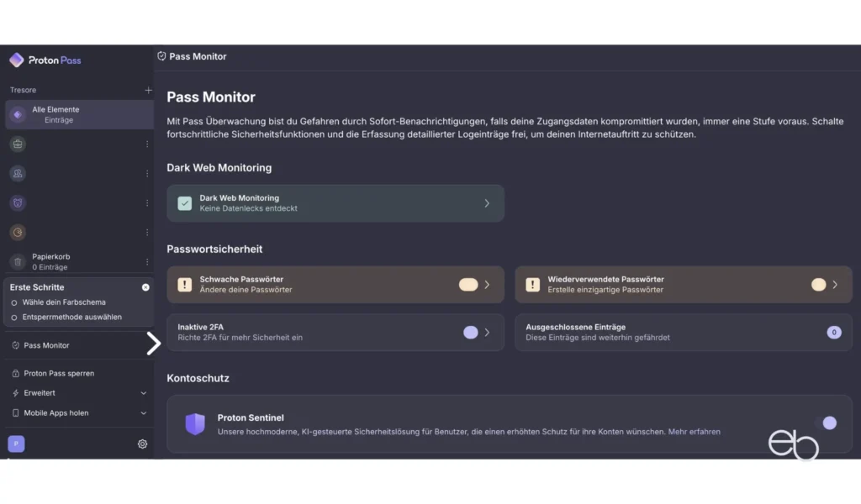
Task: Open Dark Web Monitoring details via chevron
Action: (486, 202)
